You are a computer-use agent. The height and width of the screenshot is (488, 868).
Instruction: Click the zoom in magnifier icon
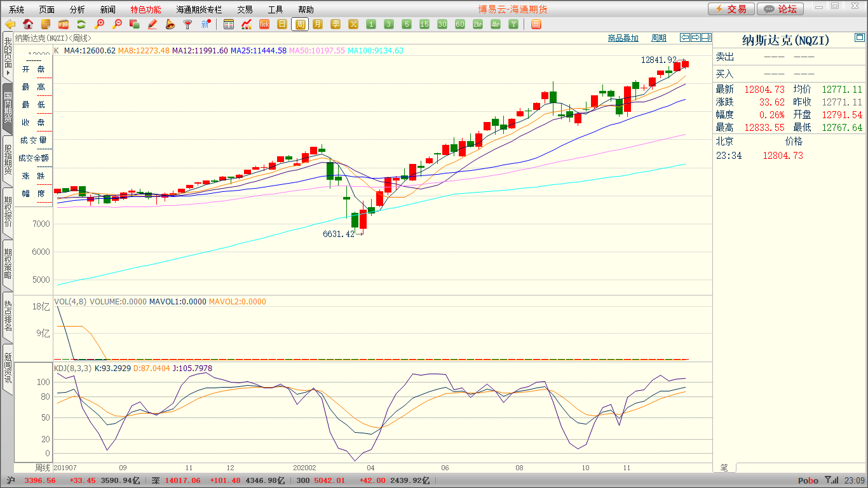tap(99, 24)
